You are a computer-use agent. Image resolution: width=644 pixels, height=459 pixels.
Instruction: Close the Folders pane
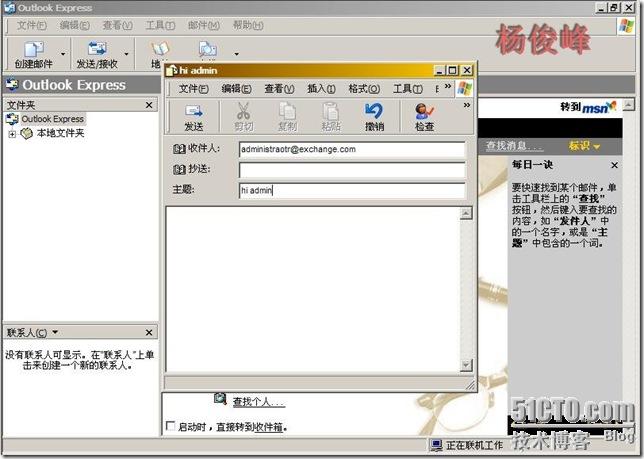point(149,105)
